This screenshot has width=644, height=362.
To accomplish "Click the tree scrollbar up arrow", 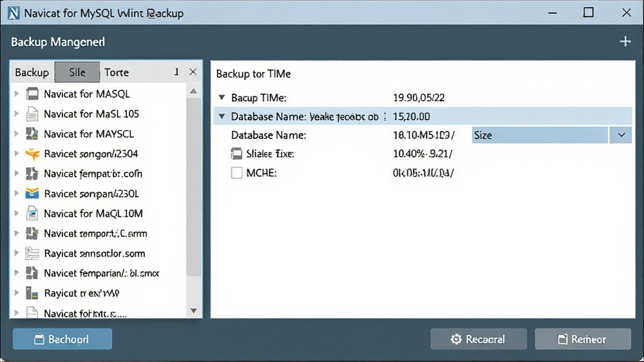I will 194,91.
